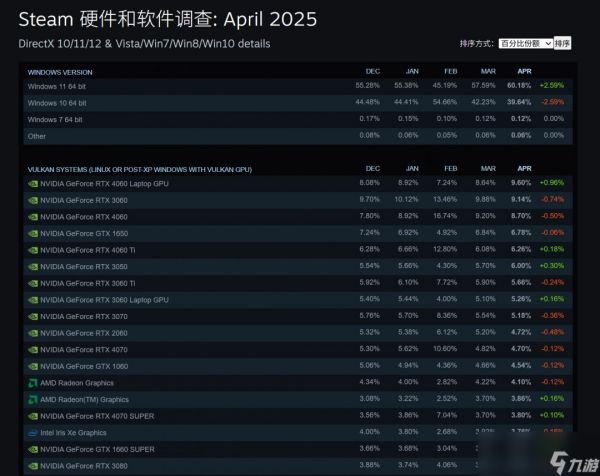Select the Windows 7 64 bit row label
600x476 pixels.
[x=55, y=120]
